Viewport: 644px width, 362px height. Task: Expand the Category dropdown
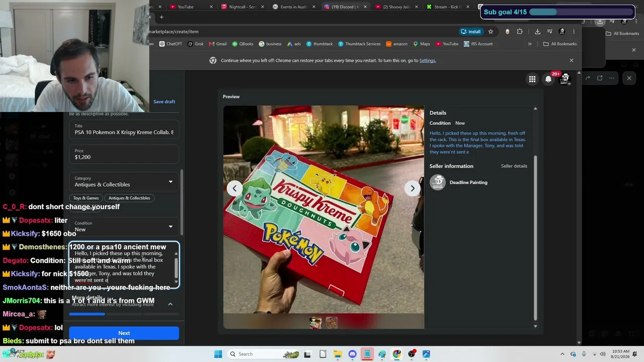(x=124, y=182)
